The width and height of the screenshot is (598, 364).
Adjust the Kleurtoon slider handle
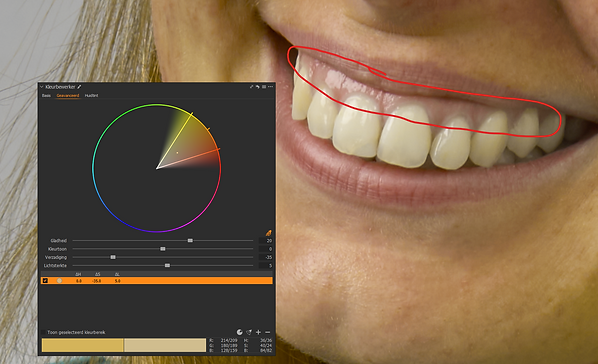[x=163, y=249]
